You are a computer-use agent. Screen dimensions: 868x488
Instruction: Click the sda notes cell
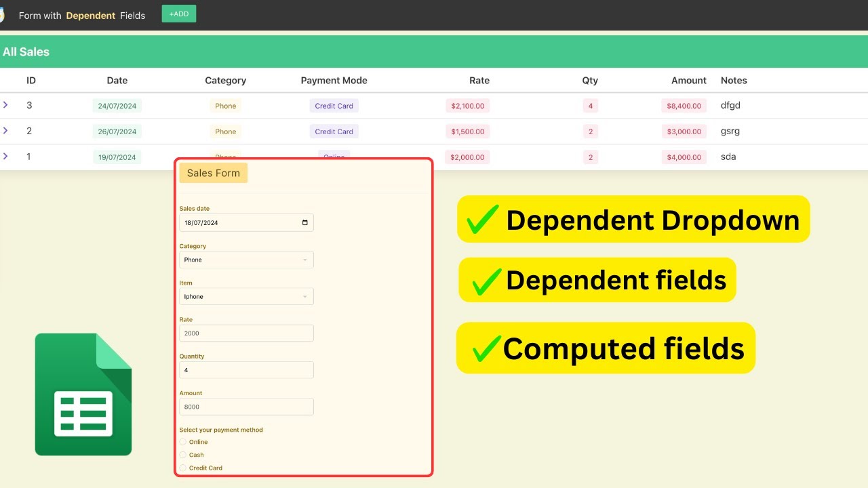click(728, 157)
